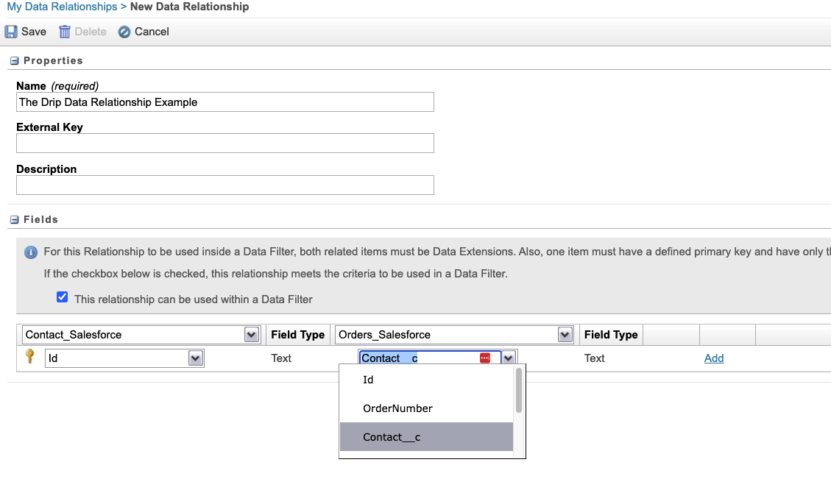Click the Add link
The image size is (831, 504).
[x=714, y=358]
